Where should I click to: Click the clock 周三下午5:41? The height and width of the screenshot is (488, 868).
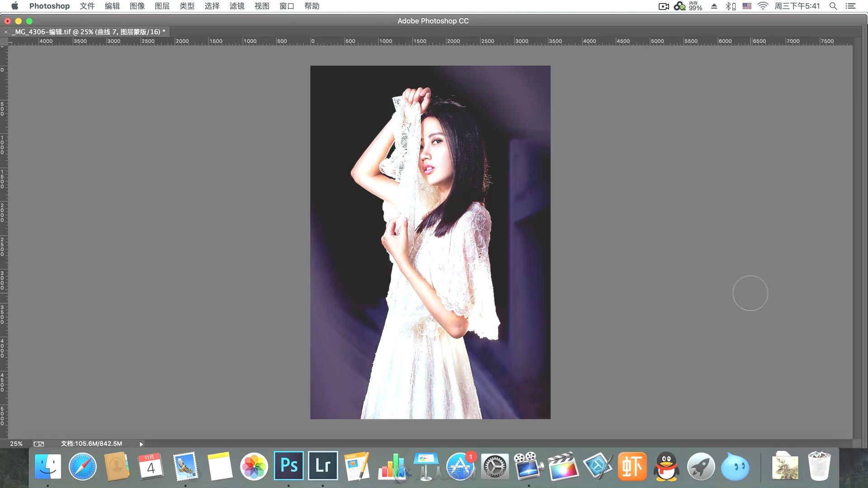[797, 6]
